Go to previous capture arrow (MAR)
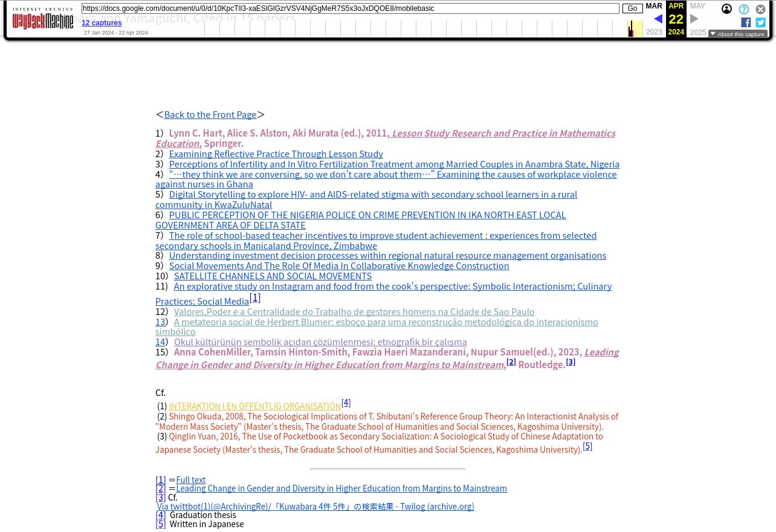The width and height of the screenshot is (776, 532). click(x=658, y=19)
